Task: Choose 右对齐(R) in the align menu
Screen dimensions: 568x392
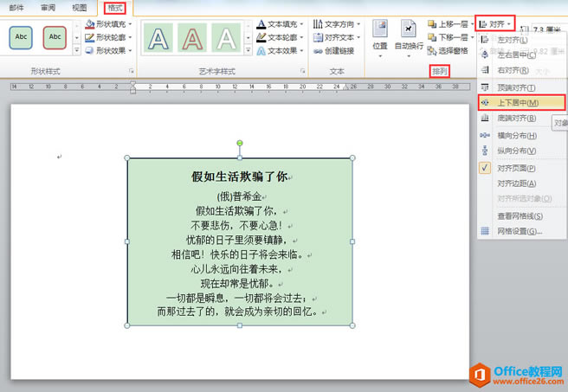Action: 521,70
